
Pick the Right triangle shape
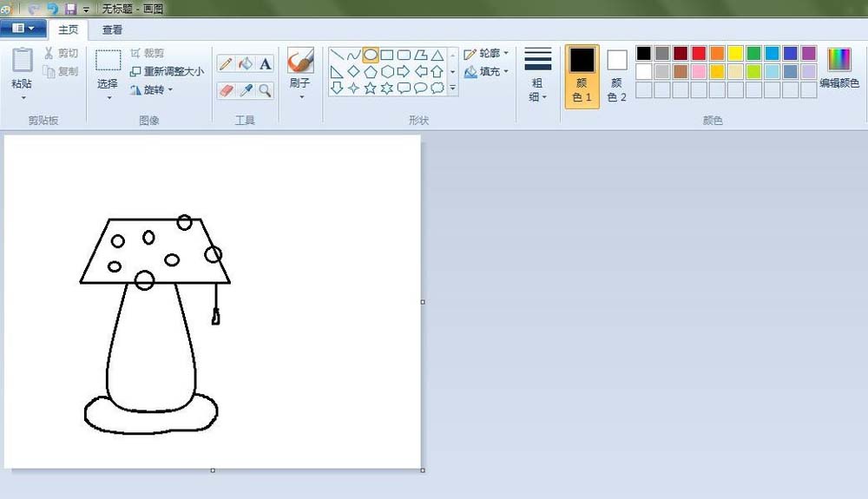pyautogui.click(x=337, y=71)
